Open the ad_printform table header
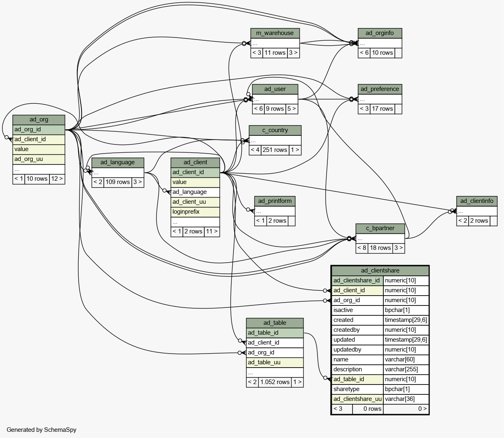This screenshot has width=504, height=438. (275, 201)
